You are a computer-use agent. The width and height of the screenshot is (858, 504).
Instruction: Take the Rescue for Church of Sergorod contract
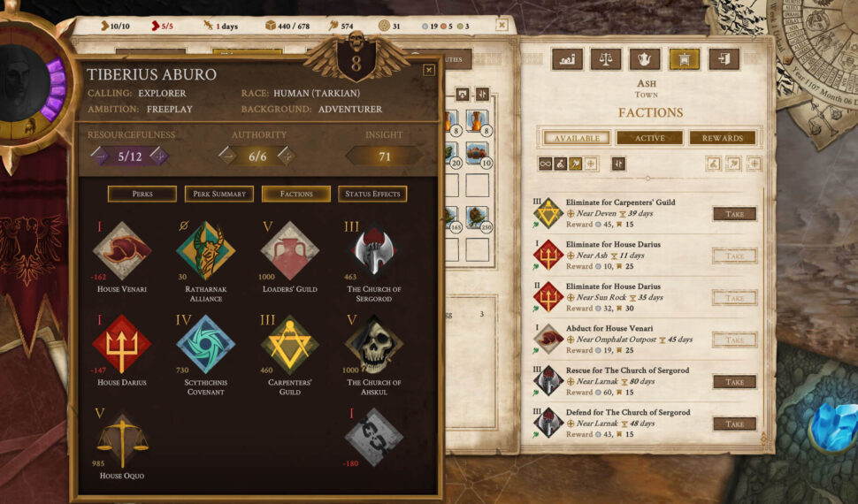coord(734,382)
